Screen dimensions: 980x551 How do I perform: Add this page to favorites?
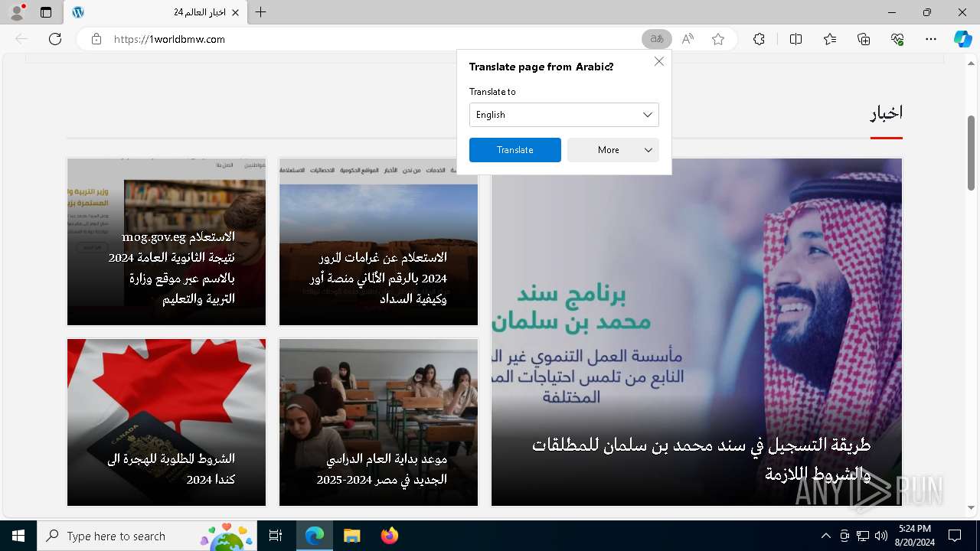pyautogui.click(x=718, y=39)
